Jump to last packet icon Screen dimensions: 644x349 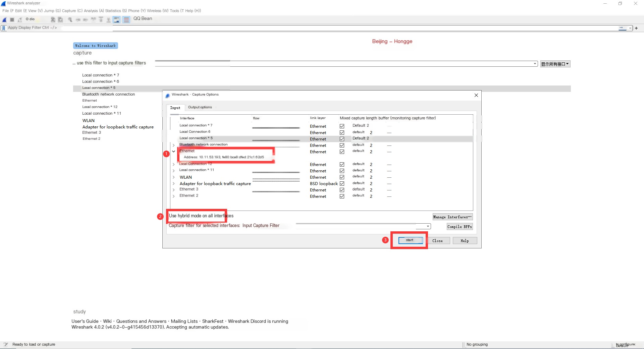coord(108,19)
